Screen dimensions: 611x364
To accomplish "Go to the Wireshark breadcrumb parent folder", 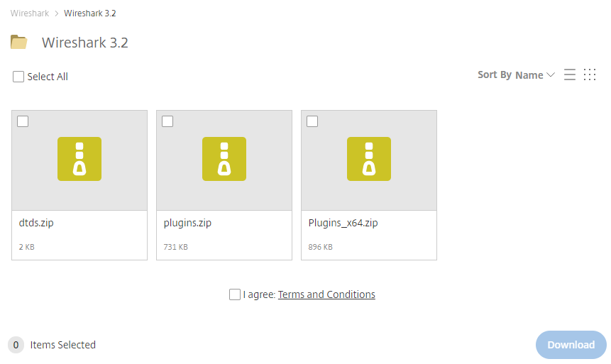I will [x=29, y=13].
